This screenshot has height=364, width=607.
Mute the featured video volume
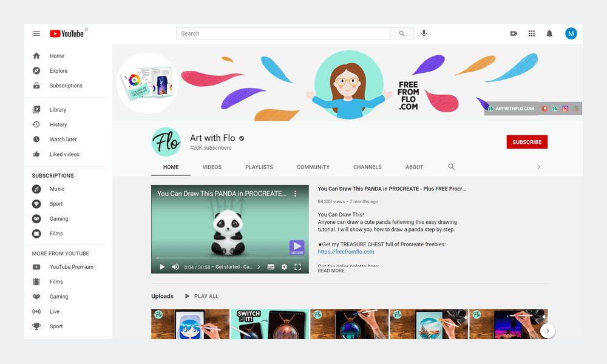(175, 267)
